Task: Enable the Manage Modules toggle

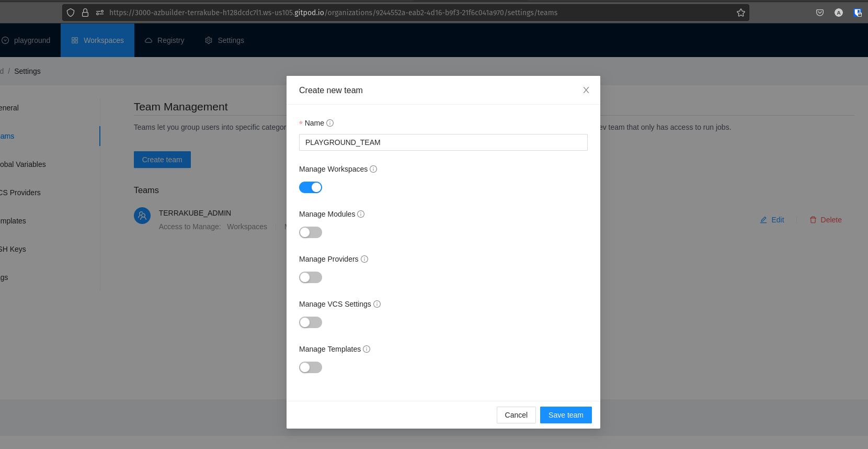Action: (x=311, y=232)
